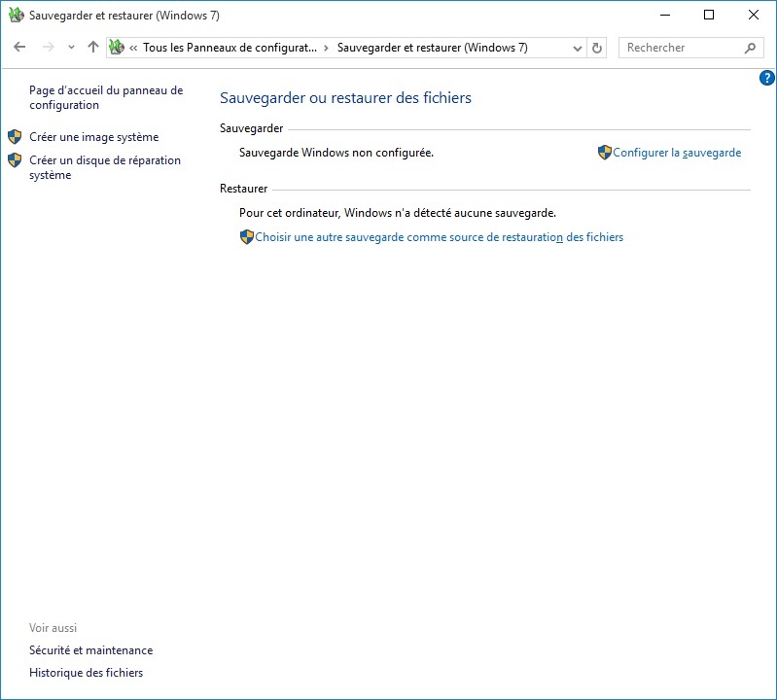Expand the address bar history dropdown
777x700 pixels.
coord(578,48)
